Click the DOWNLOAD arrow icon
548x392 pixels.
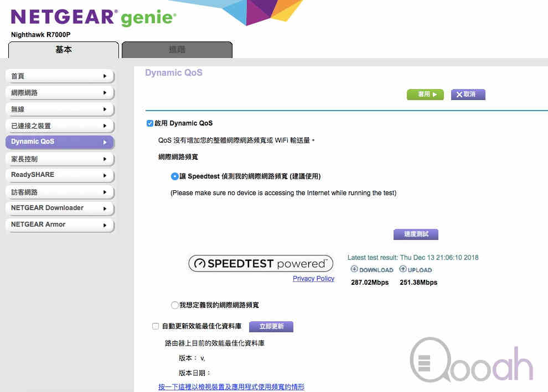click(354, 269)
